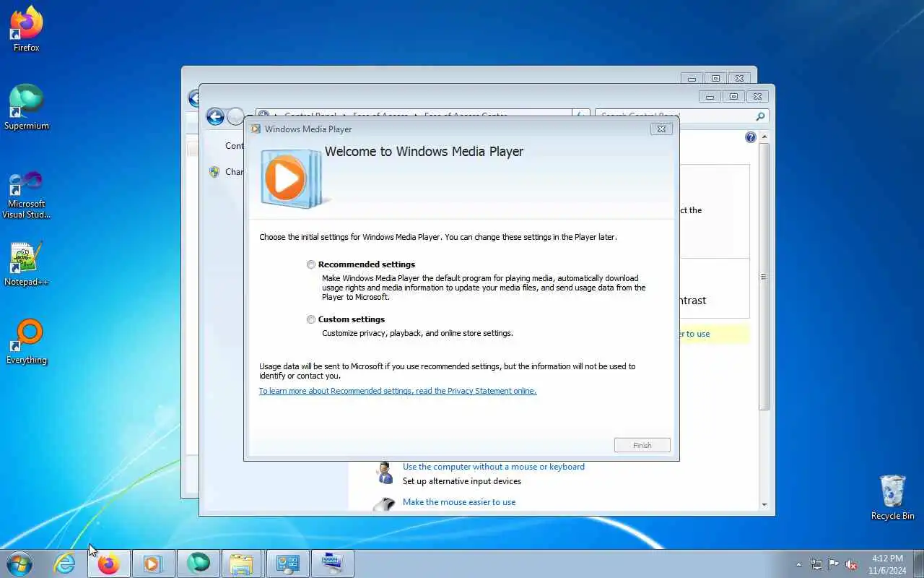The width and height of the screenshot is (924, 578).
Task: Open the Privacy Statement online link
Action: tap(398, 391)
